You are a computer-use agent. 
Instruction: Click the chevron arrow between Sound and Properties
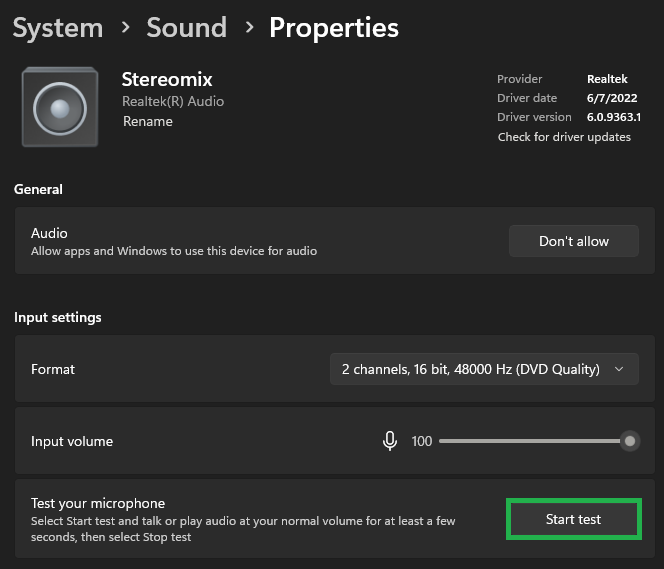click(248, 28)
